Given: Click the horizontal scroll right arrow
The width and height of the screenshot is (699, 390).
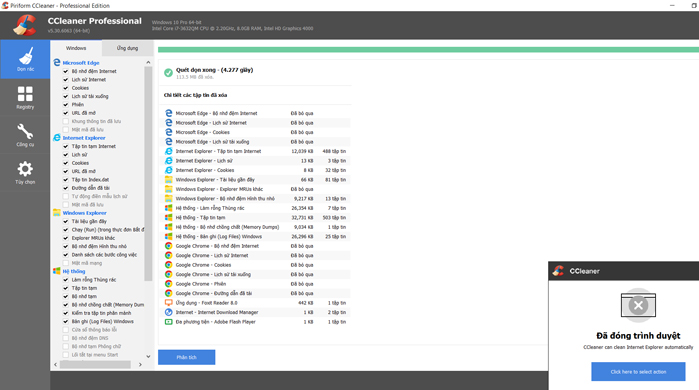Looking at the screenshot, I should pyautogui.click(x=140, y=364).
